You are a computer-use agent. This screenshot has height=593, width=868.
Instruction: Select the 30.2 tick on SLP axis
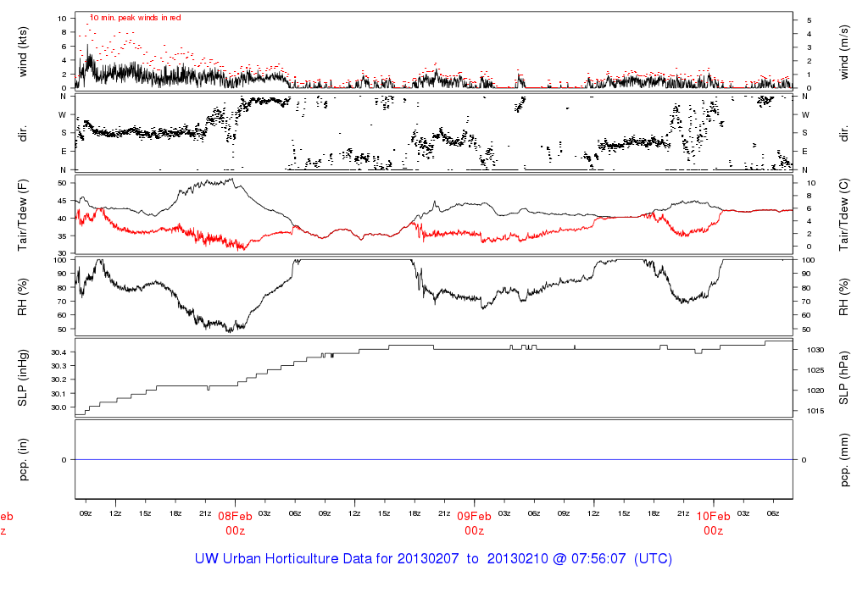coord(59,380)
